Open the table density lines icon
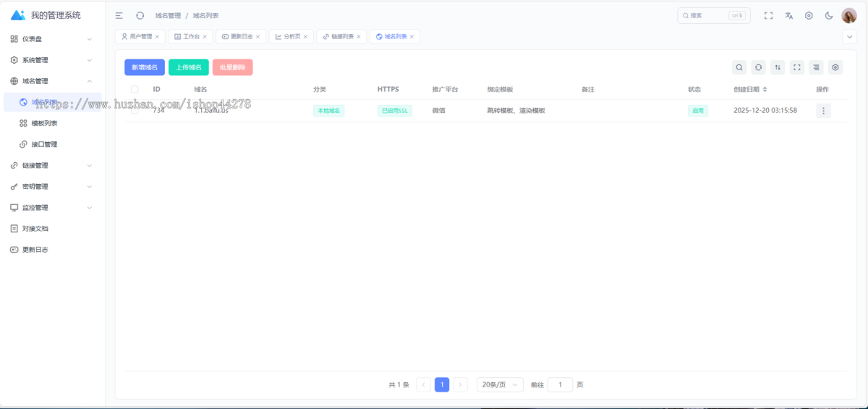 coord(816,67)
